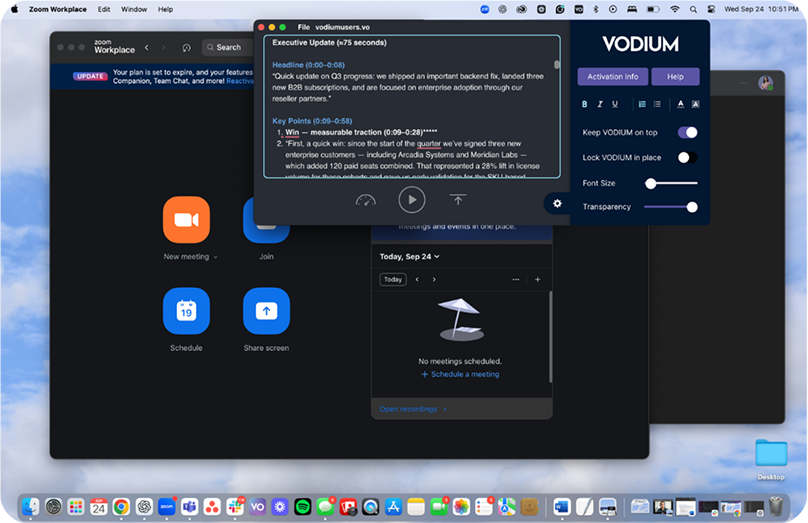Change text color in VODIUM
Image resolution: width=808 pixels, height=523 pixels.
tap(680, 104)
